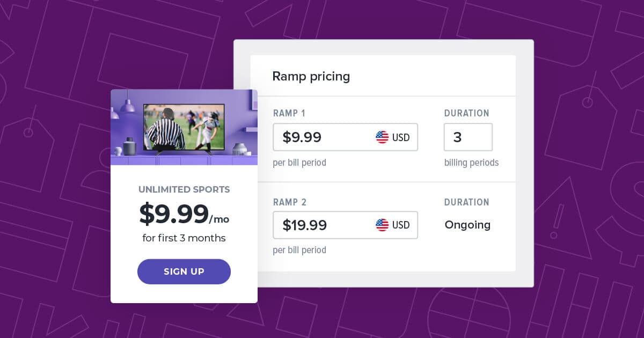Image resolution: width=644 pixels, height=338 pixels.
Task: Toggle the Ongoing duration setting
Action: pyautogui.click(x=467, y=225)
